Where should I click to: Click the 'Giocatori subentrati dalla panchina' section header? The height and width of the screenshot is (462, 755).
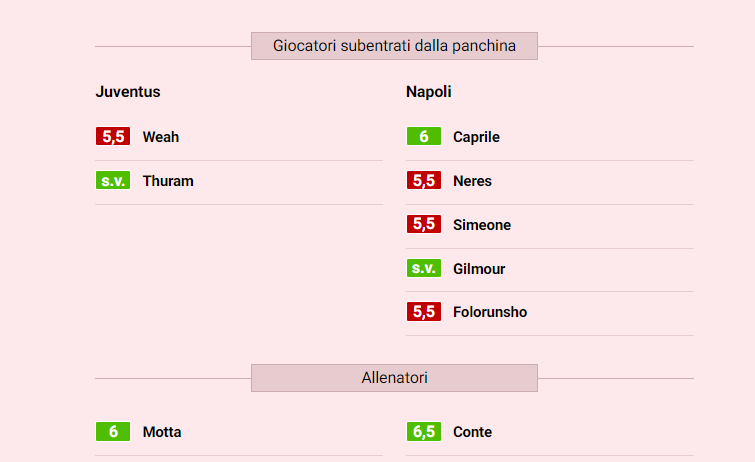394,46
